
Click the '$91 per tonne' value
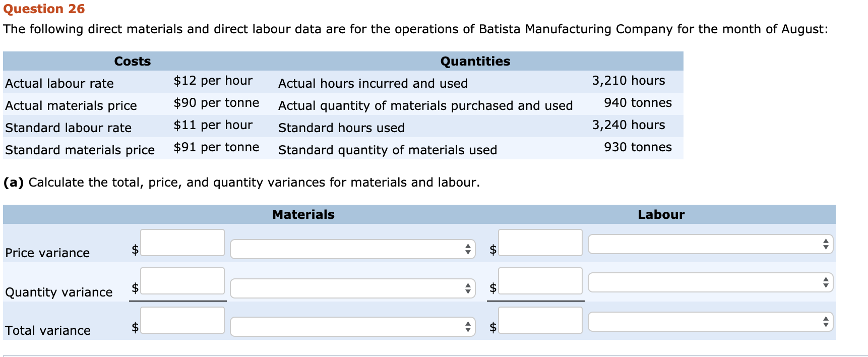pyautogui.click(x=216, y=147)
